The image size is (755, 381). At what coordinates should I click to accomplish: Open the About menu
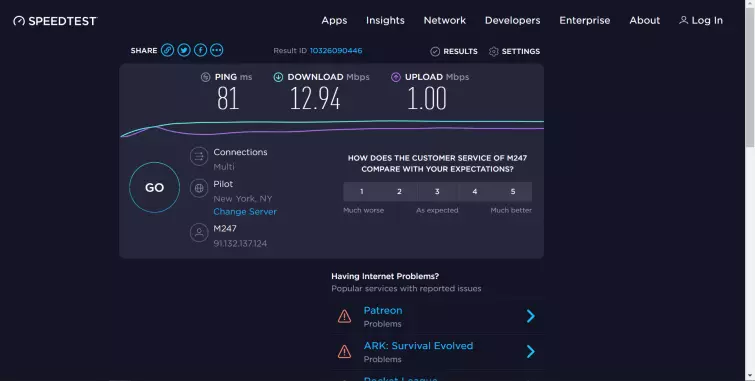[644, 20]
